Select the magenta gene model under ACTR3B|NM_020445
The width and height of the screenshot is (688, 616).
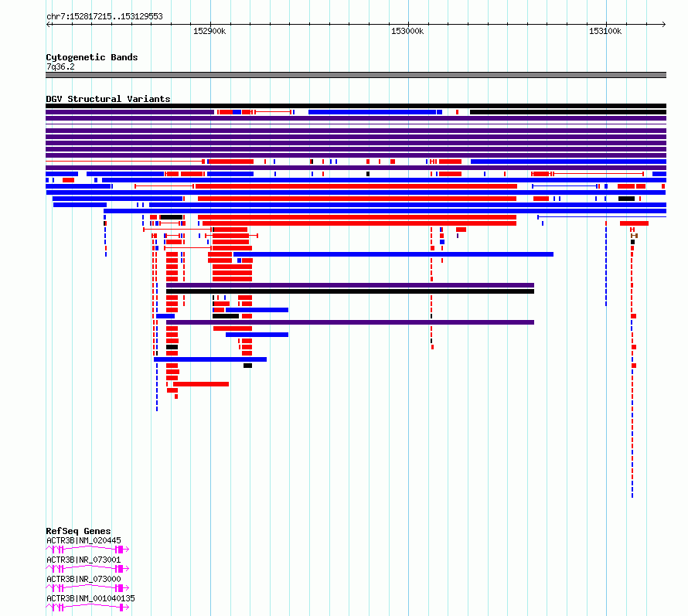pos(87,550)
